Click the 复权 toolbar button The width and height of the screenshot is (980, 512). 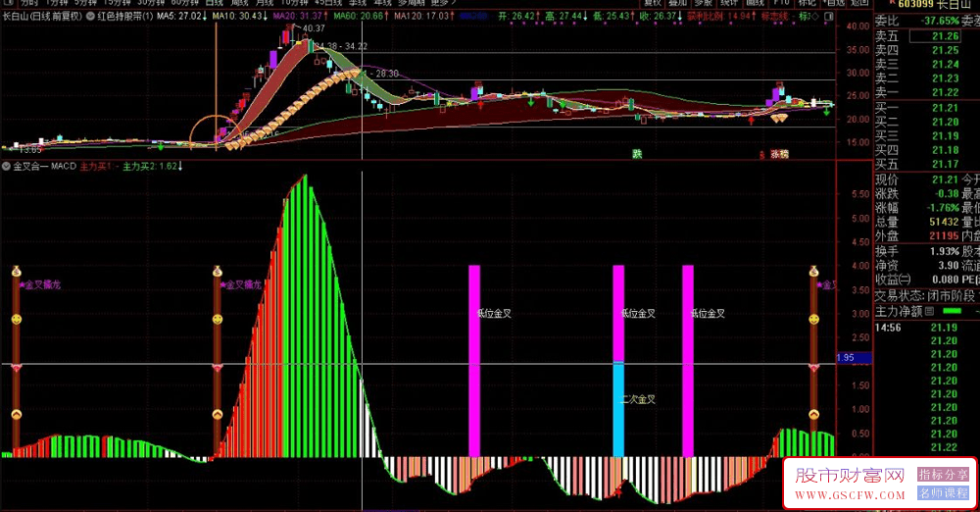pos(653,3)
